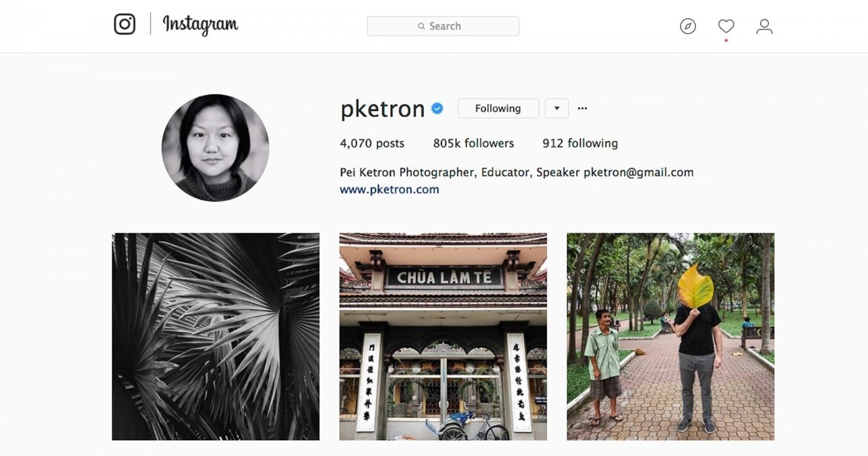This screenshot has width=868, height=456.
Task: Open the heart activity notifications icon
Action: [x=726, y=26]
